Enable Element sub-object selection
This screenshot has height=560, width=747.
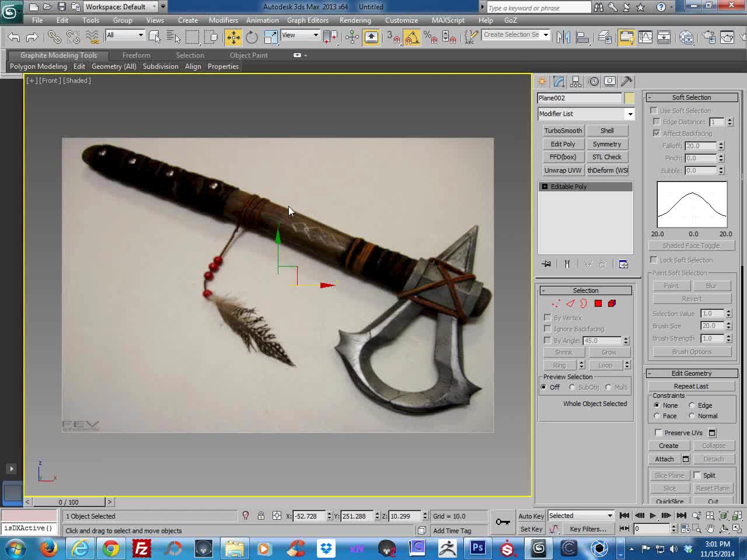click(x=612, y=303)
